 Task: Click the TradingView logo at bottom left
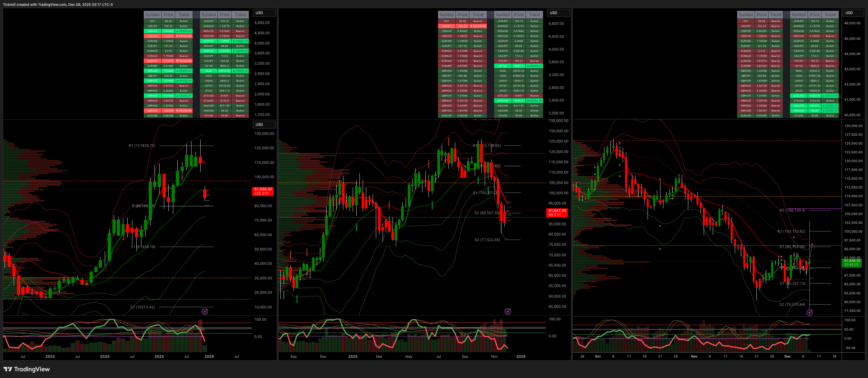tap(27, 369)
